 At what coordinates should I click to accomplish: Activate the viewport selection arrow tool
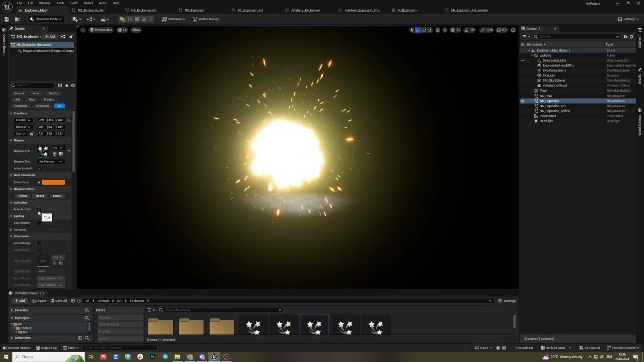coord(412,30)
